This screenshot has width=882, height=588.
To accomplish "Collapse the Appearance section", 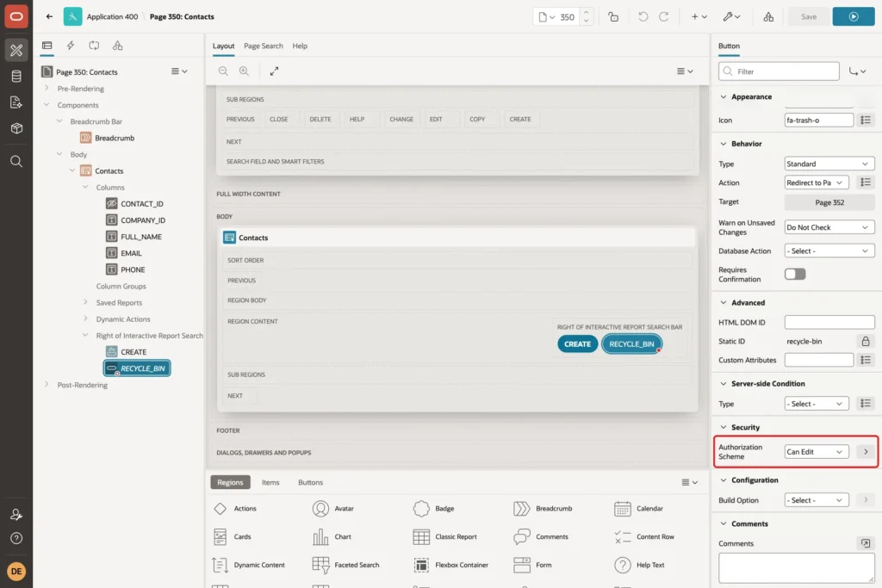I will coord(724,96).
